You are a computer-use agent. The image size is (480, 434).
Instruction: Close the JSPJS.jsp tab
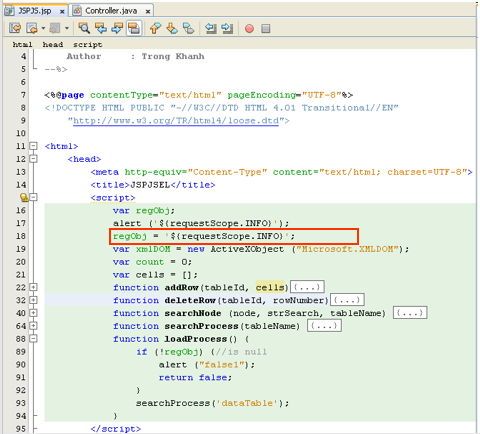click(x=62, y=12)
